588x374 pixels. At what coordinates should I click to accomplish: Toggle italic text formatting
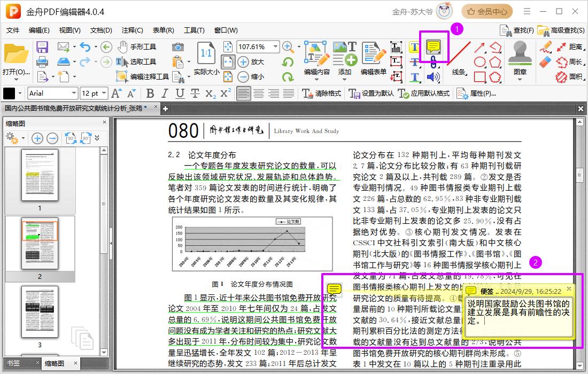click(165, 93)
